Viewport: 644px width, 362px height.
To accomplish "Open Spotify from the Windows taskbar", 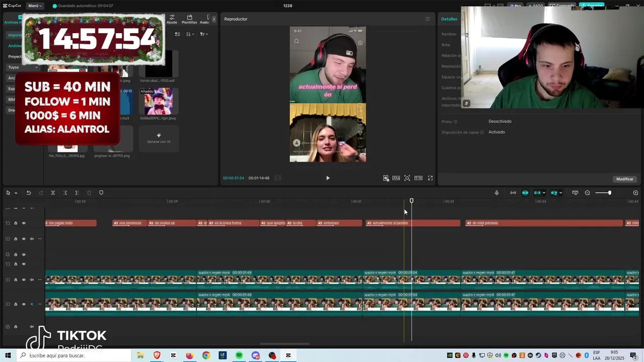I will click(x=239, y=355).
